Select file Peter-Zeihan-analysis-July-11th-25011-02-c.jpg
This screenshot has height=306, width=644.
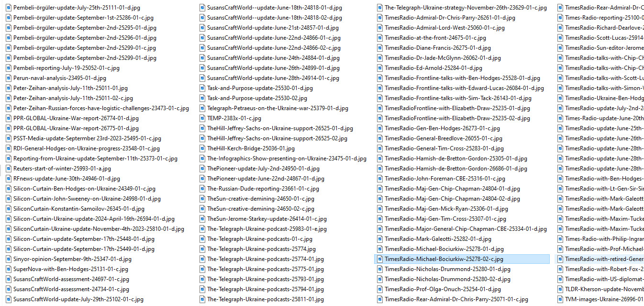(73, 98)
